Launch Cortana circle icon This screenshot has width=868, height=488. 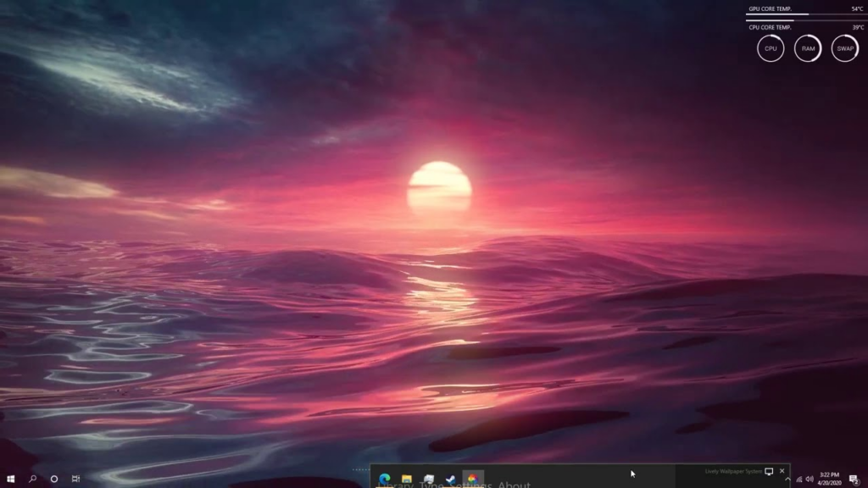coord(54,479)
